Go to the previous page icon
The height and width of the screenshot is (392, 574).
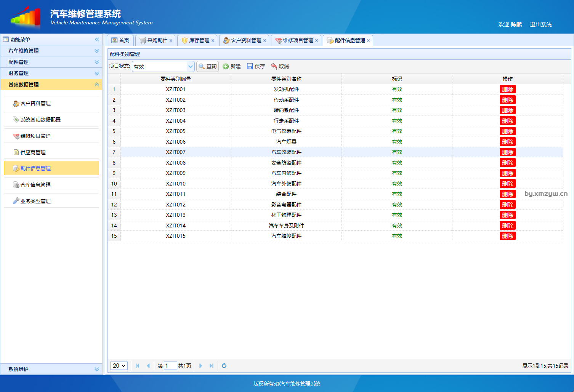(148, 366)
